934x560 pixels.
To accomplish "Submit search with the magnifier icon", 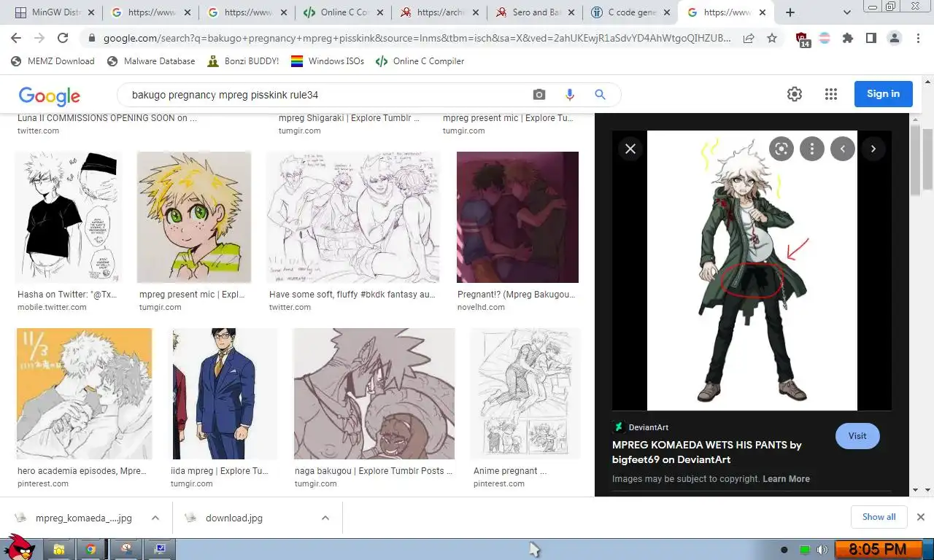I will 600,95.
